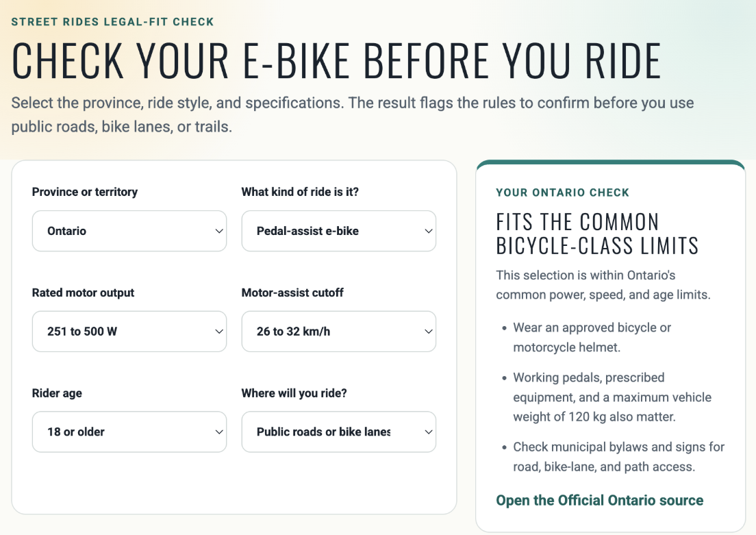Click the Motor-assist cutoff label

(292, 293)
